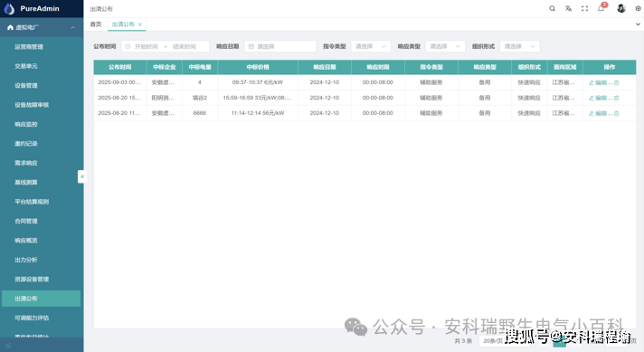The image size is (644, 352).
Task: Click the 11:14-12:14 56元/kW price cell
Action: click(258, 113)
